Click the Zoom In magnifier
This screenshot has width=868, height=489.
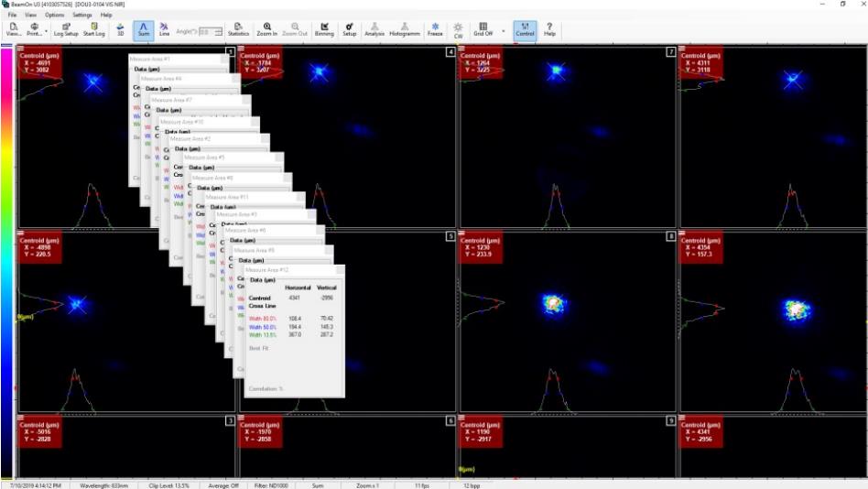click(x=266, y=29)
